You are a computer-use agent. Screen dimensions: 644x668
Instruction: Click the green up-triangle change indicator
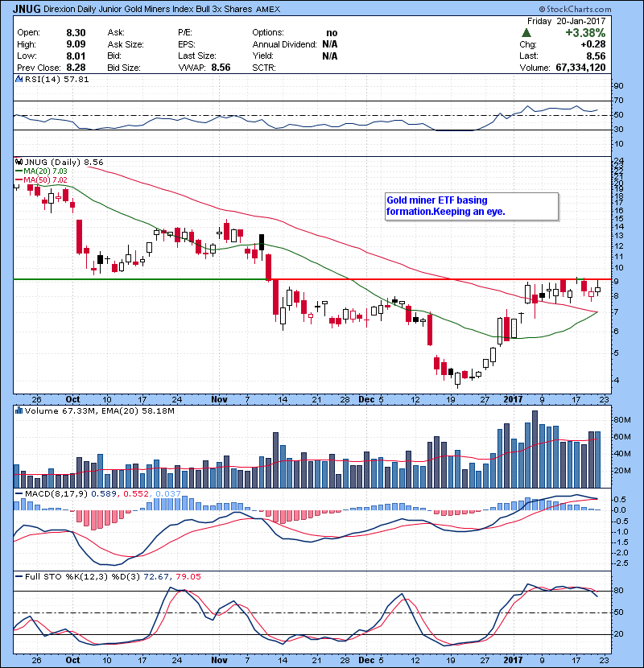(x=526, y=33)
